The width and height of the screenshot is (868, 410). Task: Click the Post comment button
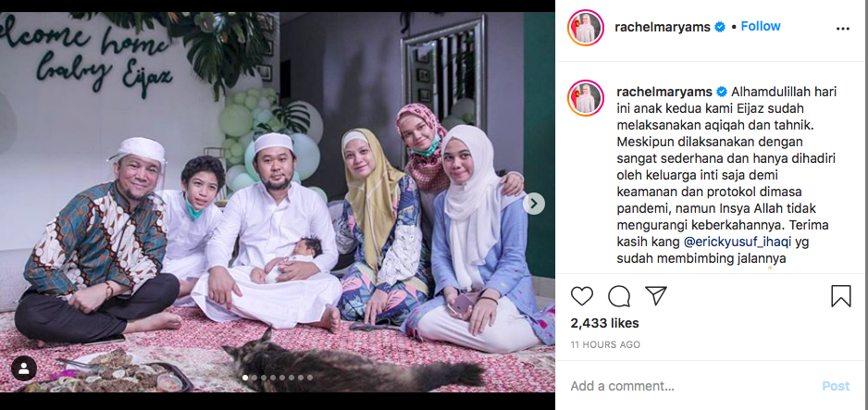tap(836, 386)
